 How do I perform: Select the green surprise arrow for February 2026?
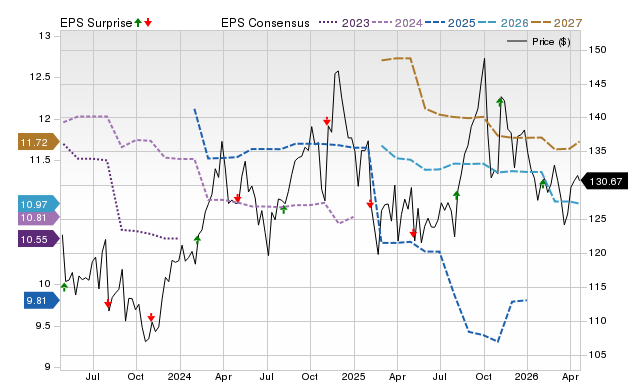(543, 183)
